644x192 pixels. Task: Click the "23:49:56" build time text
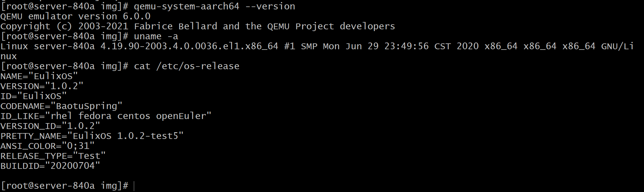(x=406, y=46)
